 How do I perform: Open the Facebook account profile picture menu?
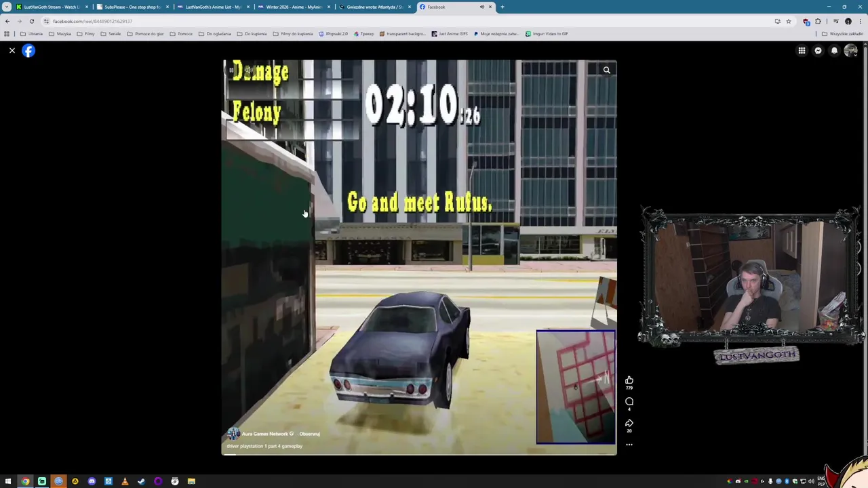[850, 51]
